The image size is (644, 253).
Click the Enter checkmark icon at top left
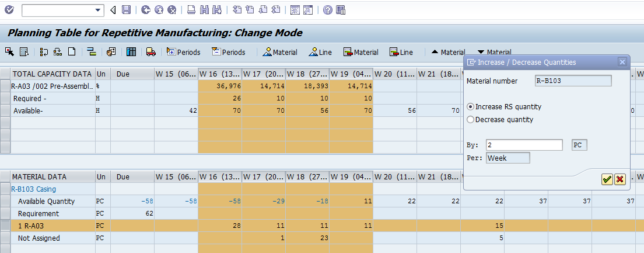(9, 10)
